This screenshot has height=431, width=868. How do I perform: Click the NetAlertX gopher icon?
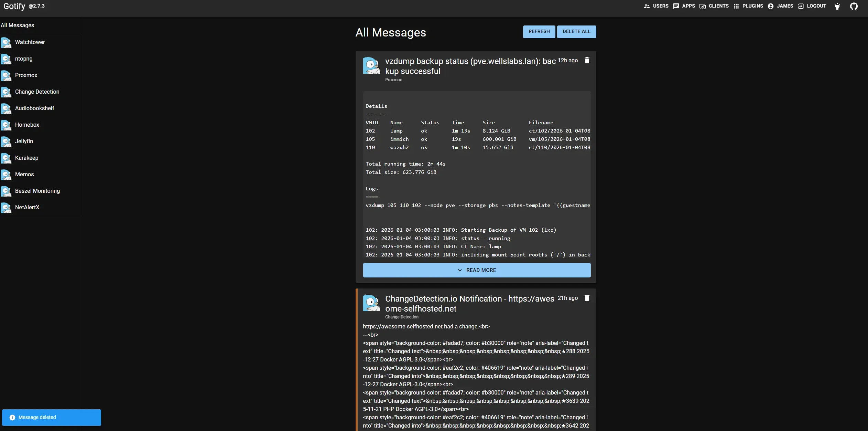point(6,208)
